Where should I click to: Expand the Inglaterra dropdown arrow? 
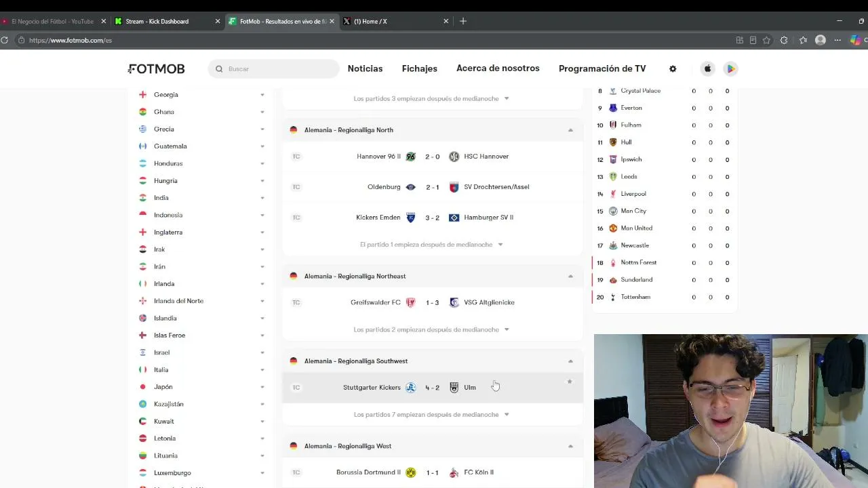262,232
